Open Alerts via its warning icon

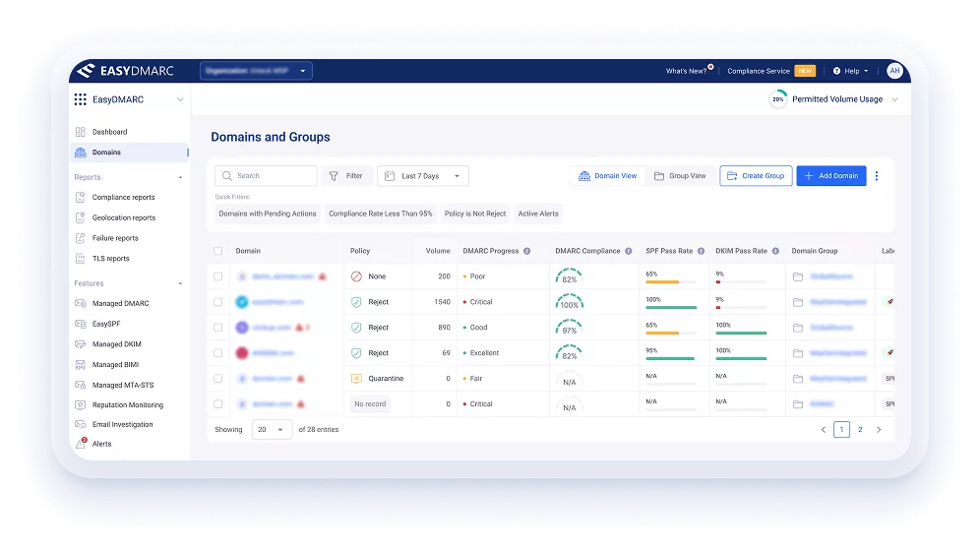[81, 444]
